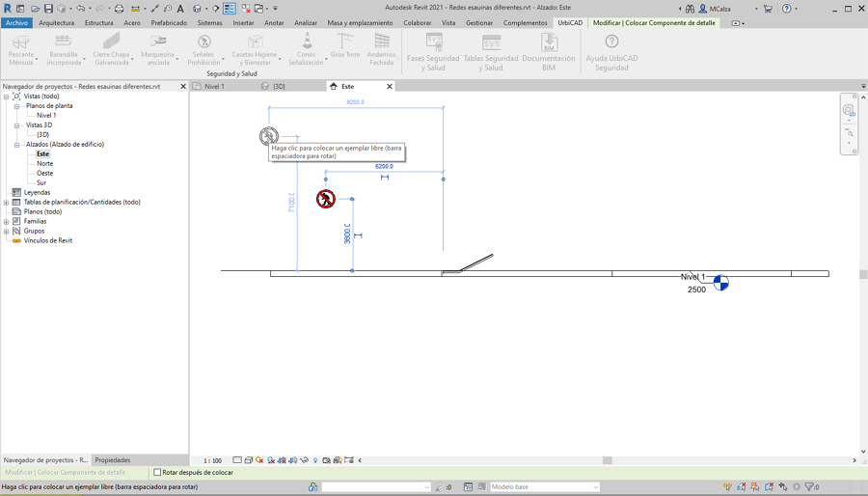
Task: Switch to the Nivel 1 view tab
Action: 214,86
